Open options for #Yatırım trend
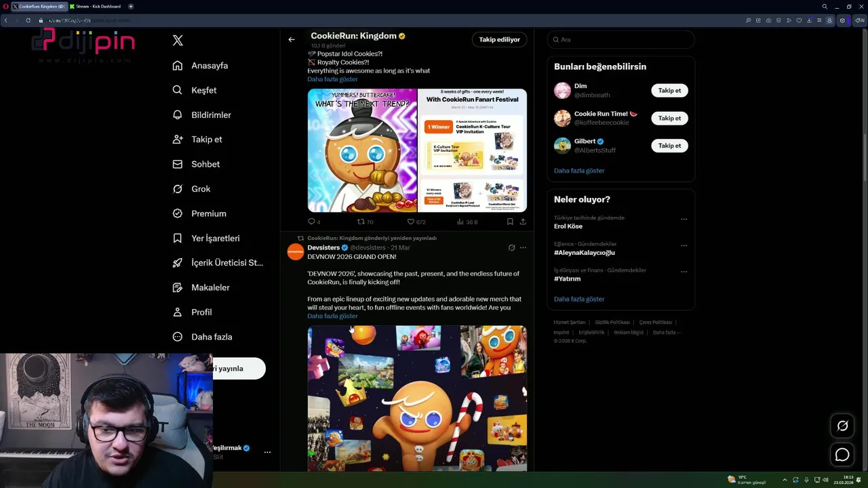868x488 pixels. (x=684, y=272)
